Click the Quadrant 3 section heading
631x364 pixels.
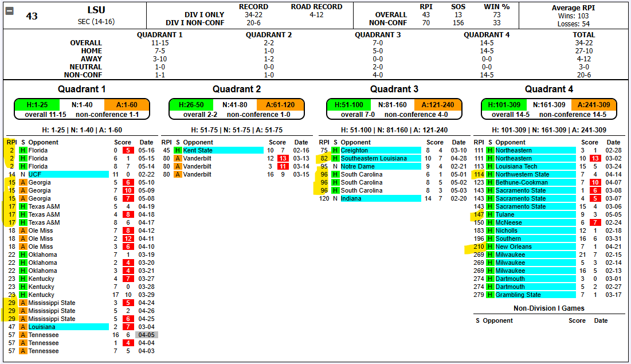[394, 89]
